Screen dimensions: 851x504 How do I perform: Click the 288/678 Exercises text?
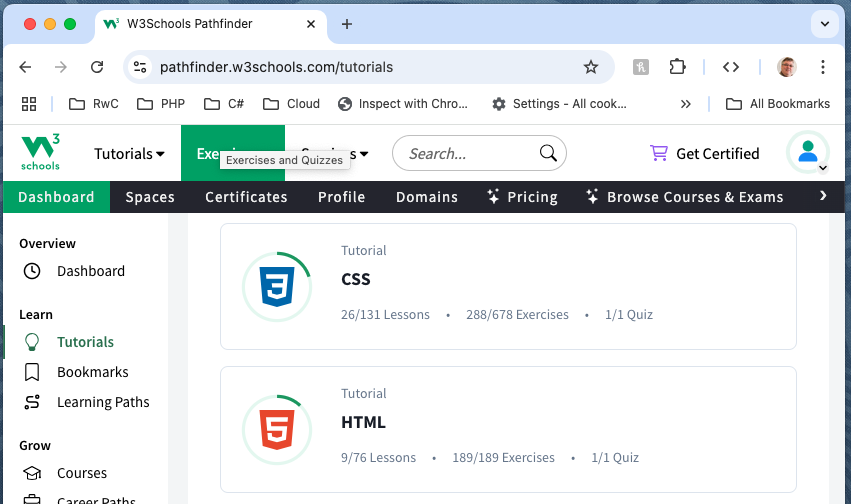517,315
